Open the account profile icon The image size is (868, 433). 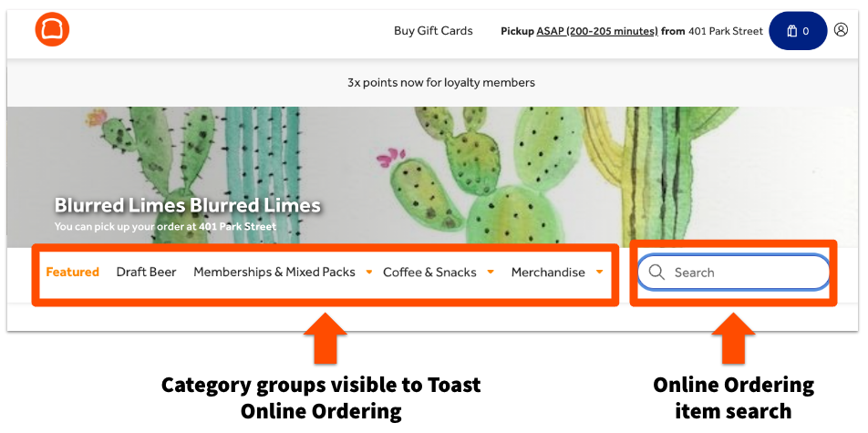(841, 30)
